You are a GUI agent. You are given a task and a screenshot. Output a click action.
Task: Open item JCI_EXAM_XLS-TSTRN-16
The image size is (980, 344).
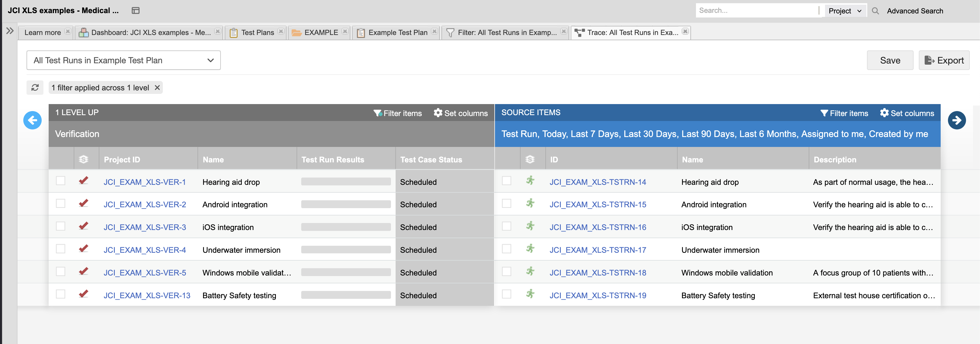tap(598, 227)
